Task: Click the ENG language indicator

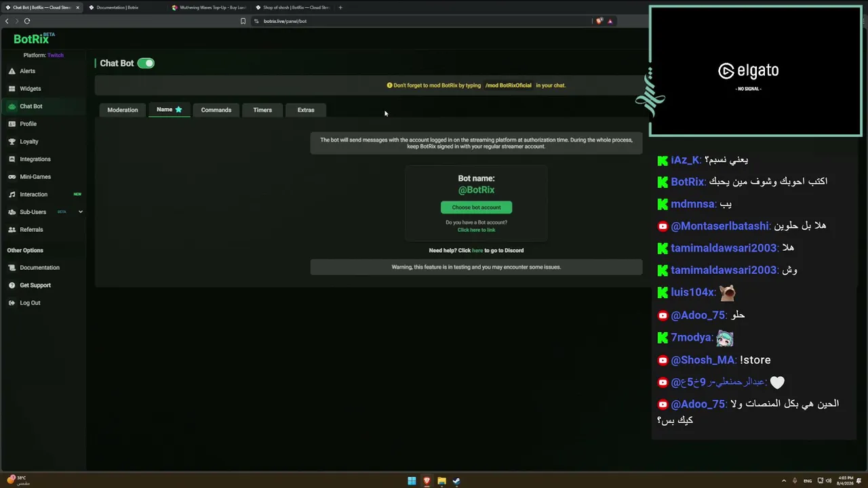Action: (x=807, y=481)
